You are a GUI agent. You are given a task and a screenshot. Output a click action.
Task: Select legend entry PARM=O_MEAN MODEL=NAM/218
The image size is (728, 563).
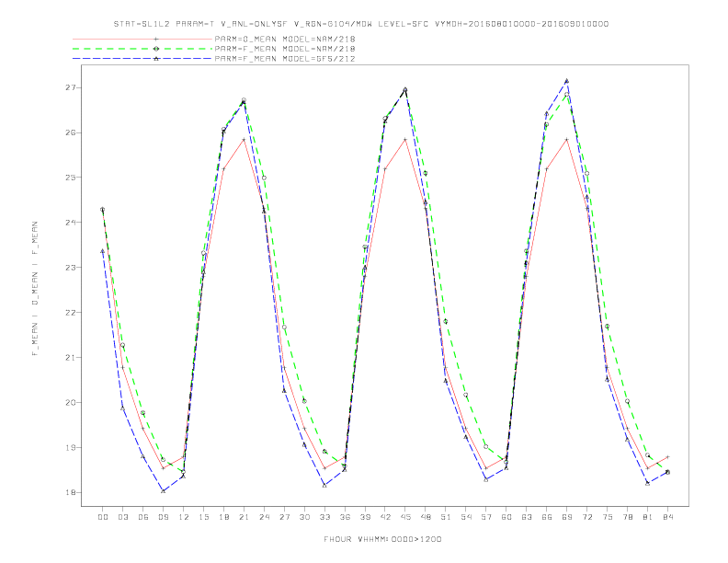point(285,39)
